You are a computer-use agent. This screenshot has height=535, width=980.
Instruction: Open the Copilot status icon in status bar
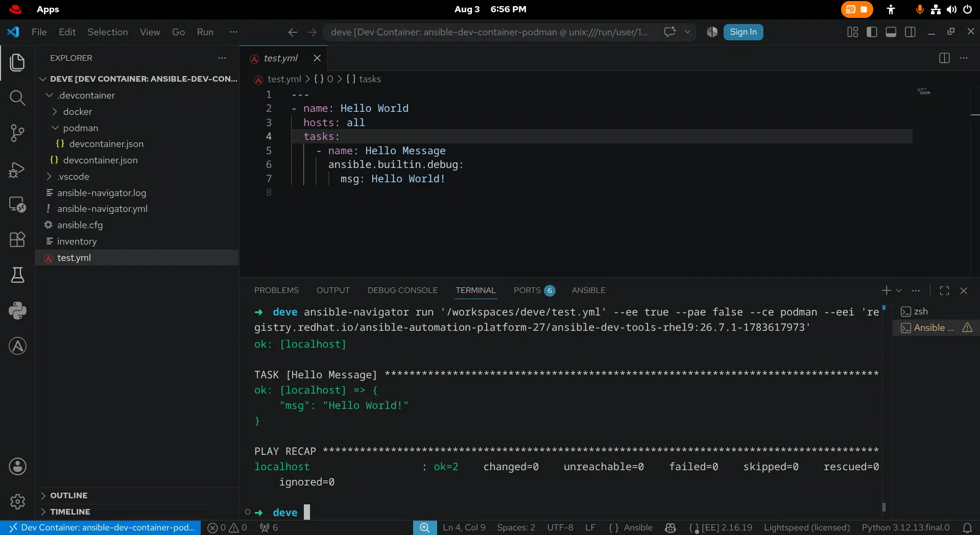click(x=671, y=528)
